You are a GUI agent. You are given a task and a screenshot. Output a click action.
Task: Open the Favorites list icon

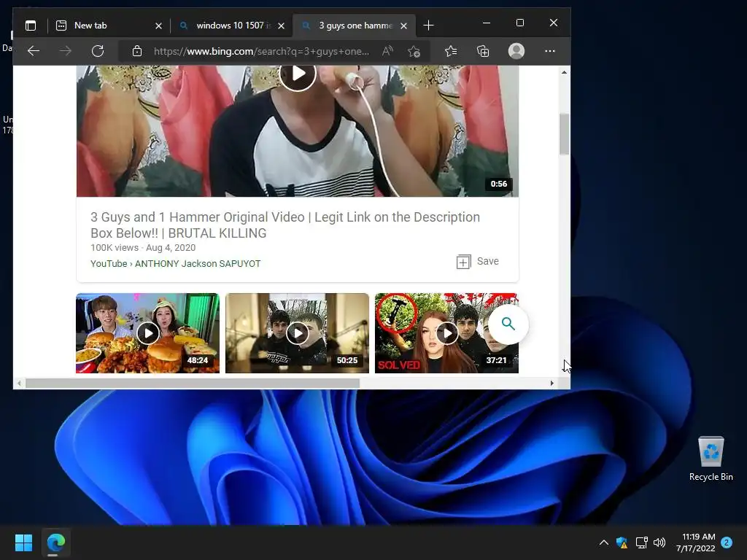[451, 51]
